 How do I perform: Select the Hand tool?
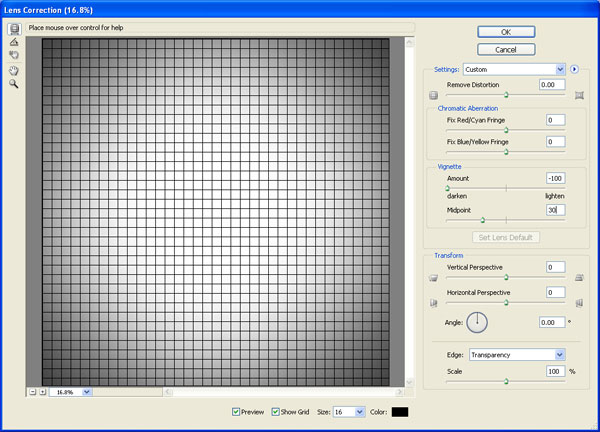14,70
